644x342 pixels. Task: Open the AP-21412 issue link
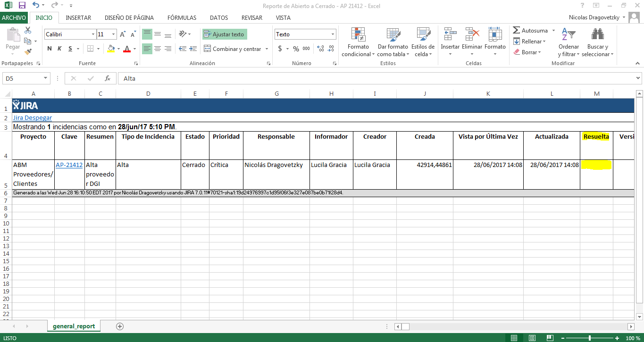(x=69, y=165)
